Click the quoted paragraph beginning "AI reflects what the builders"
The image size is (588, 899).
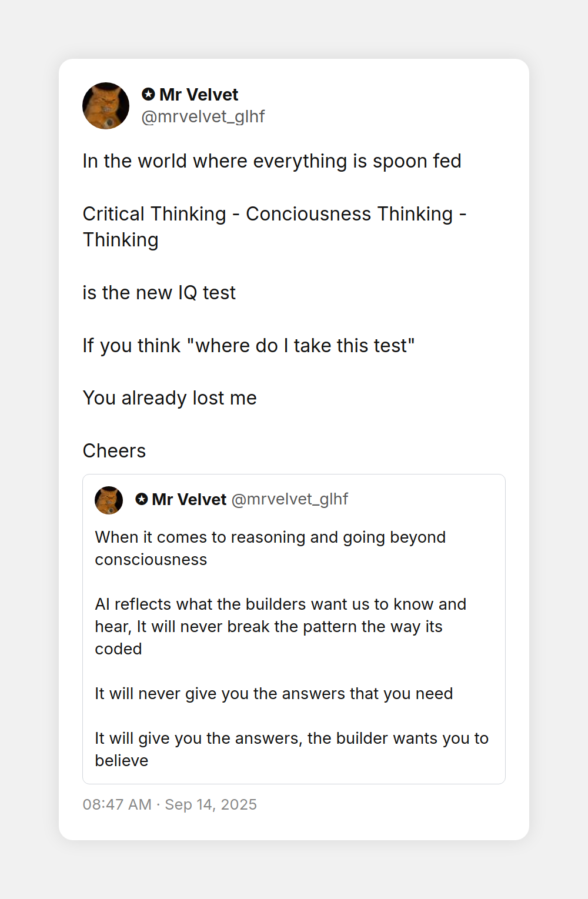[x=280, y=627]
